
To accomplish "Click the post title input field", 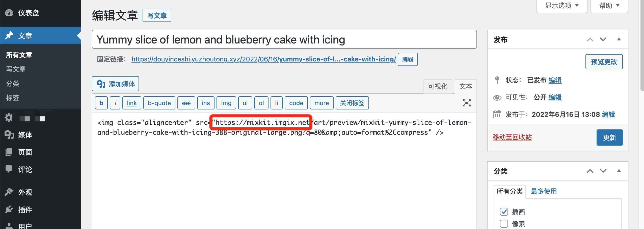I will 284,39.
